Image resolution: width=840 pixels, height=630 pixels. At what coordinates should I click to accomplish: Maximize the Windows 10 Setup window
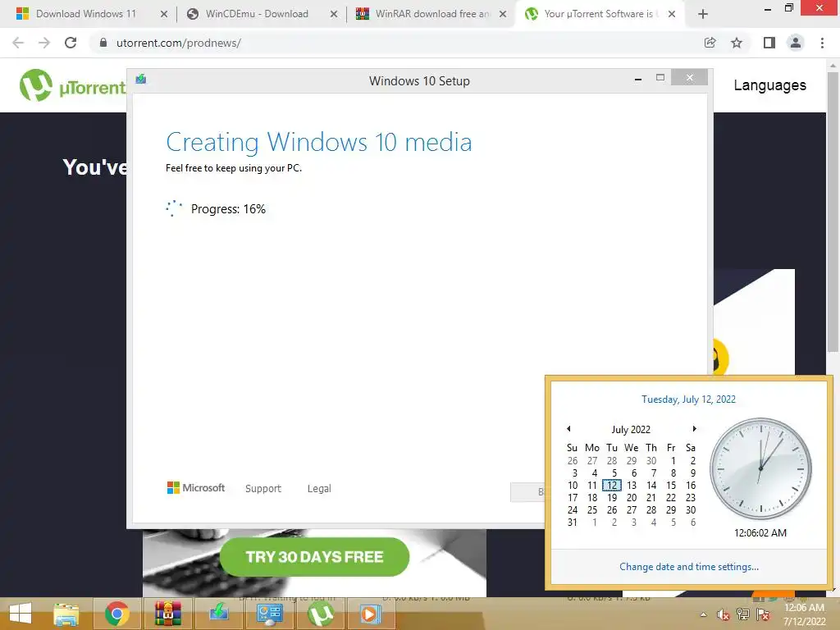660,78
